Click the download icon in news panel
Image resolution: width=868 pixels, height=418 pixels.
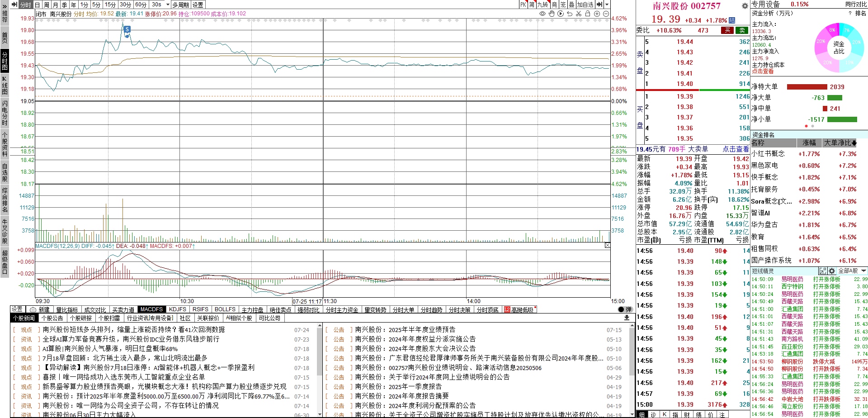(627, 318)
